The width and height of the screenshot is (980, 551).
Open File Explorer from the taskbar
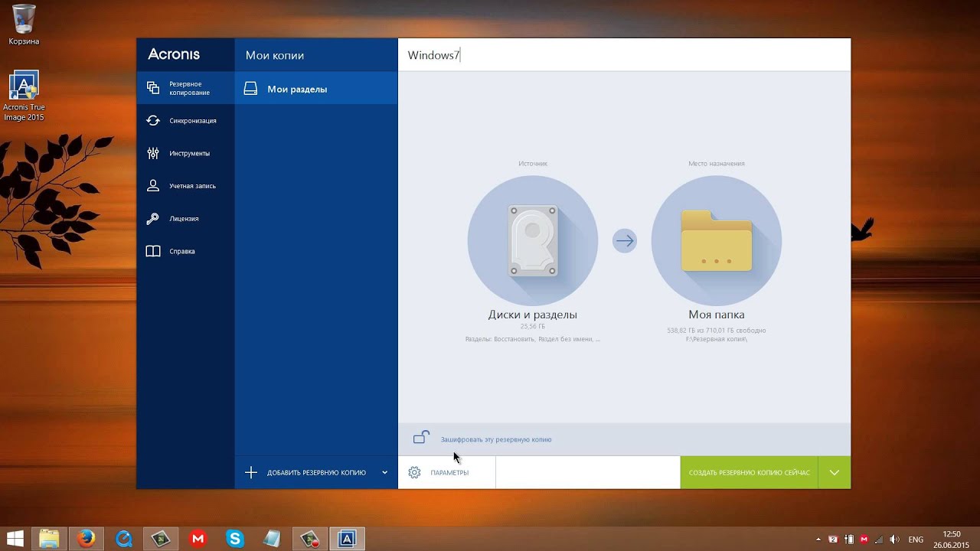point(49,539)
